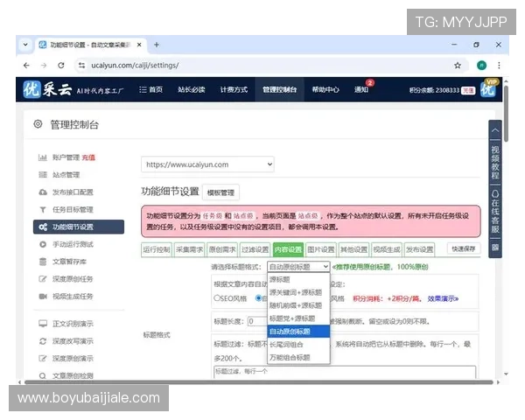
Task: Choose 源关键词+源标题 option
Action: coord(298,292)
